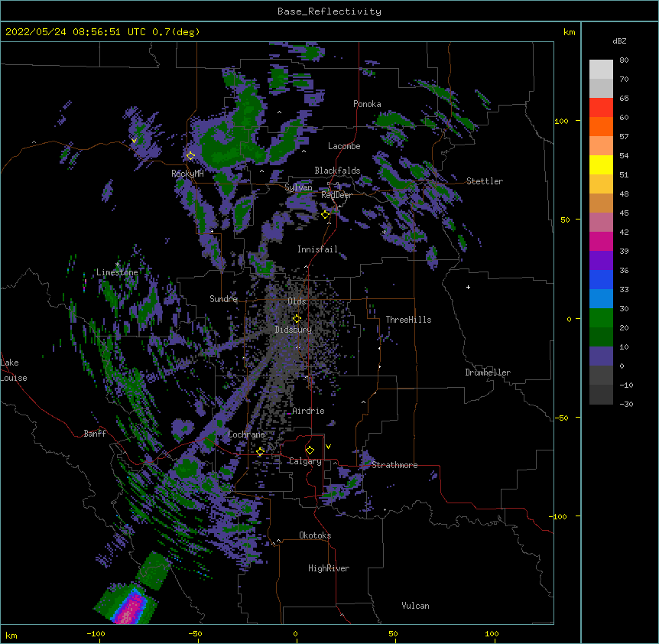The width and height of the screenshot is (659, 644).
Task: Click the white asterisk above Limestone label
Action: coord(118,265)
